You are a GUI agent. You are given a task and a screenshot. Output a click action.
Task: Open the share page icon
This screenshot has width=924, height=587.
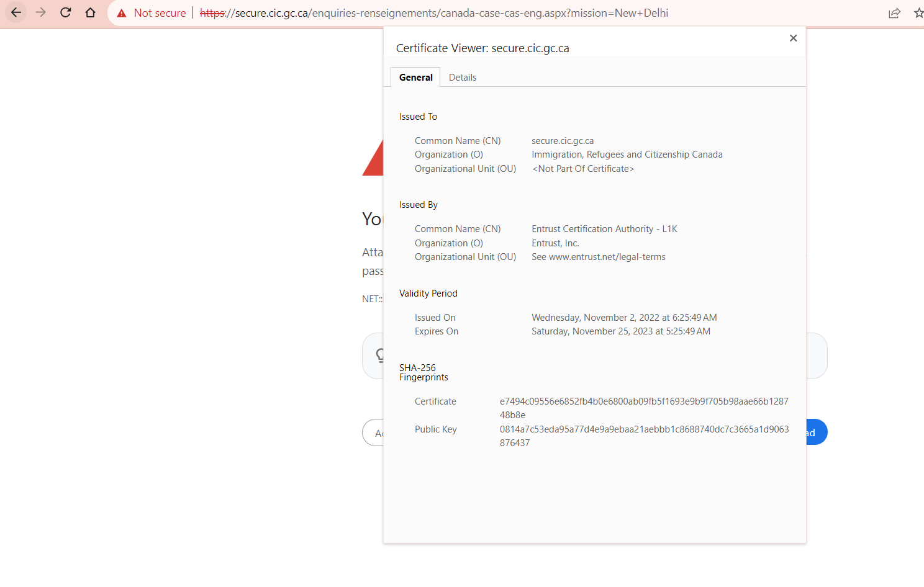(894, 13)
